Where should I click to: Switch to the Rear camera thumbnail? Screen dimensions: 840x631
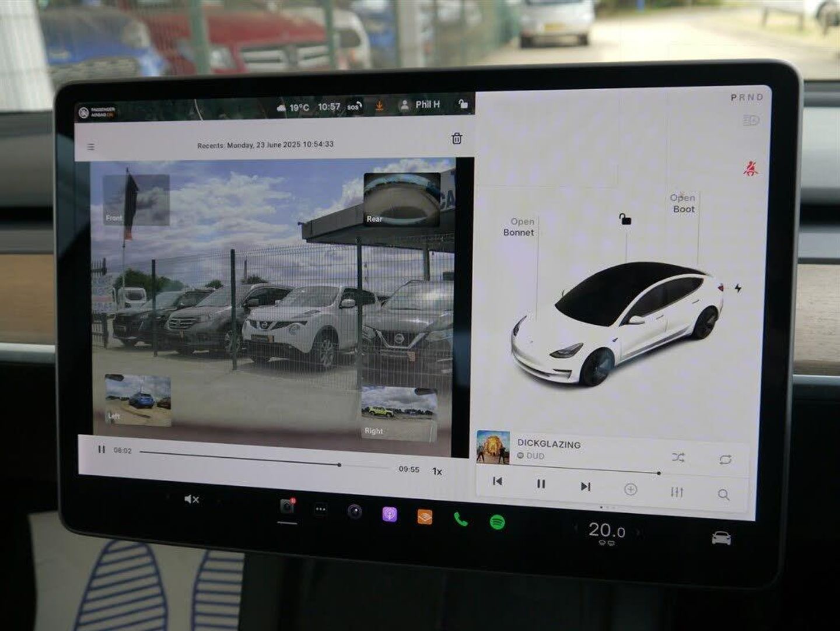coord(402,199)
